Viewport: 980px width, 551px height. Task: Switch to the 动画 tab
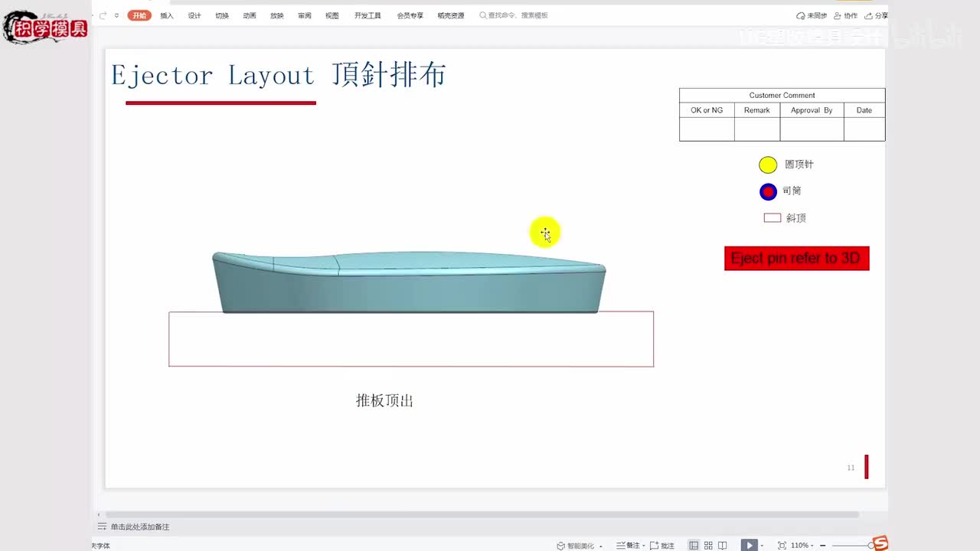(250, 15)
